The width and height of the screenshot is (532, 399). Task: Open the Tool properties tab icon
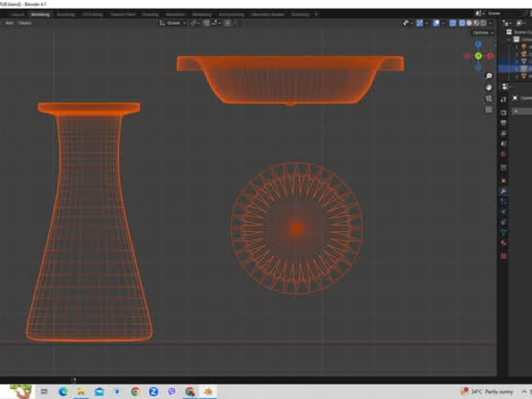coord(503,99)
